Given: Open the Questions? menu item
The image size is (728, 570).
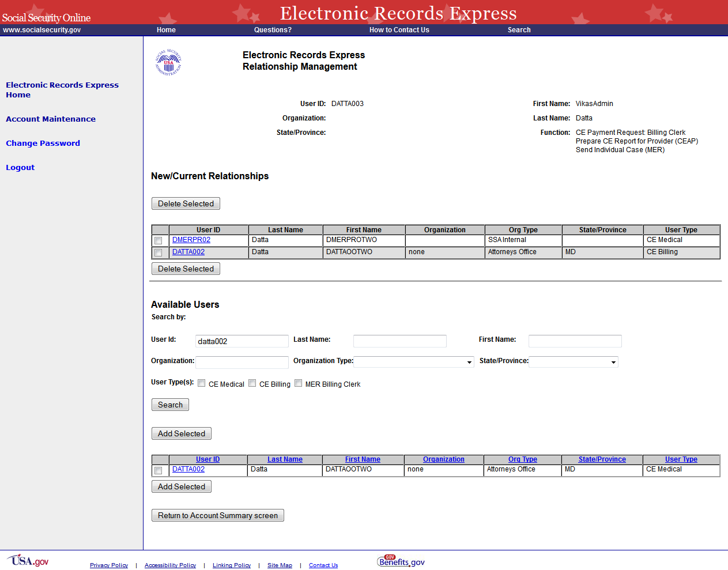Looking at the screenshot, I should [x=273, y=30].
